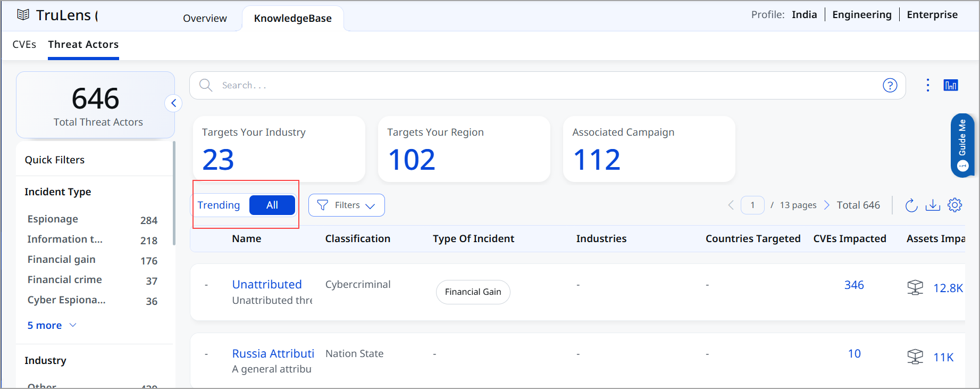This screenshot has height=389, width=980.
Task: Click the search magnifier icon
Action: [x=206, y=85]
